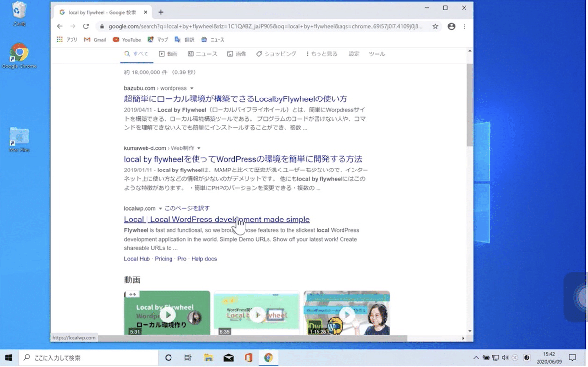Switch to the 画像 search tab
588x367 pixels.
coord(237,54)
